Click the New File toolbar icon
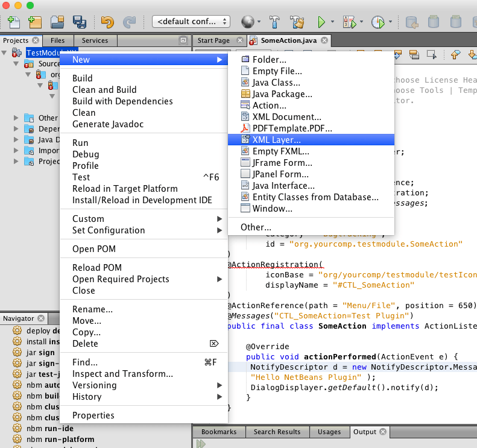Viewport: 477px width, 448px height. [13, 22]
